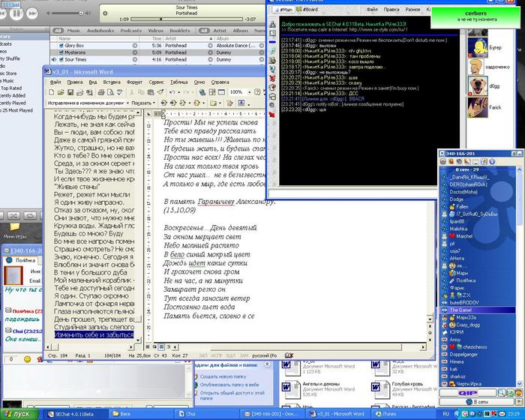Click the first QIP toolbar icon

click(443, 162)
